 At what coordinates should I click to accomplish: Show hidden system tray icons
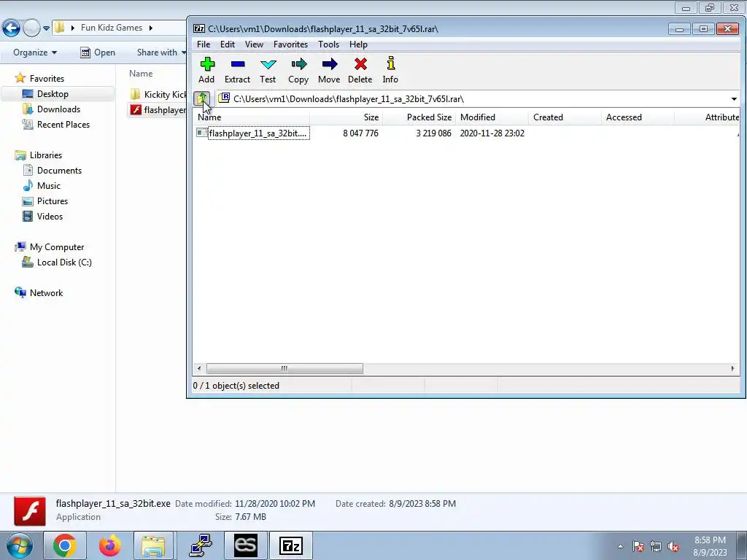pyautogui.click(x=620, y=546)
